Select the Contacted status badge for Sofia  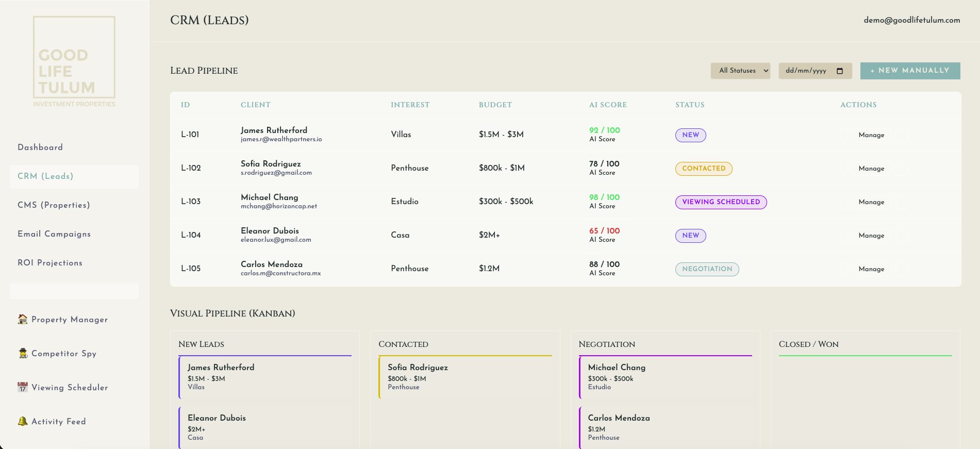coord(703,169)
